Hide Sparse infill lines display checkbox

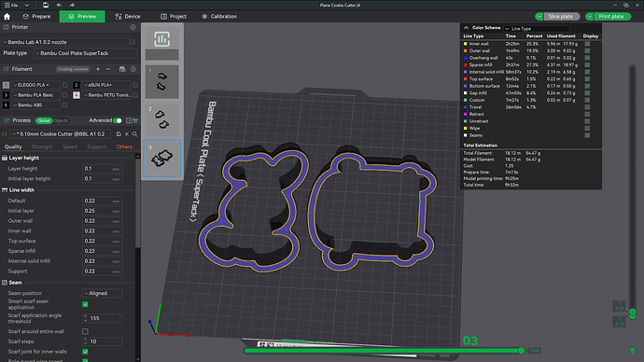point(587,65)
